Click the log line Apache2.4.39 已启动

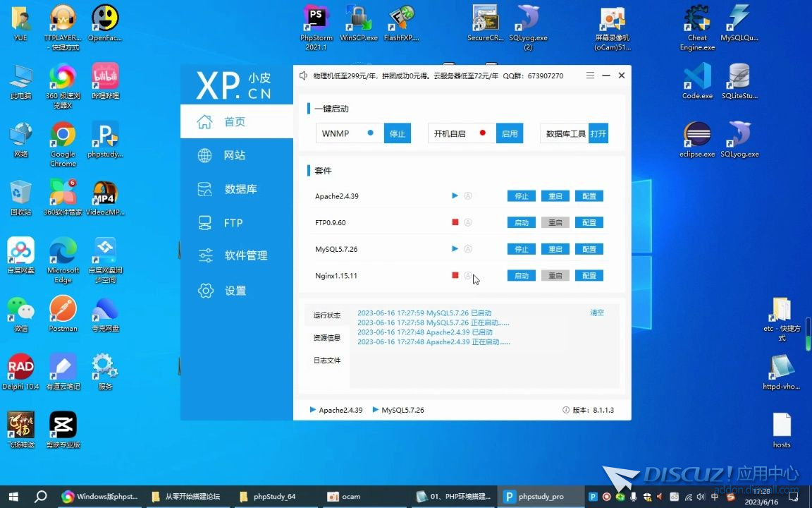[x=424, y=332]
